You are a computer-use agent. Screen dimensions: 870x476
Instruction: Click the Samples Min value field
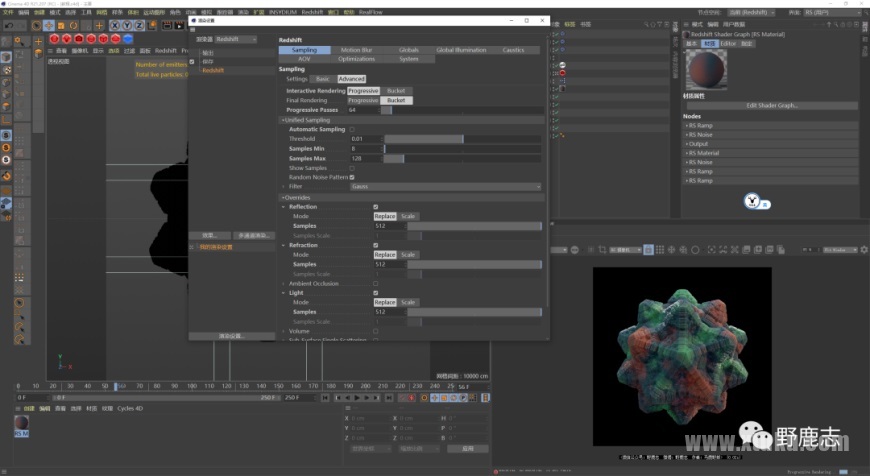tap(365, 149)
